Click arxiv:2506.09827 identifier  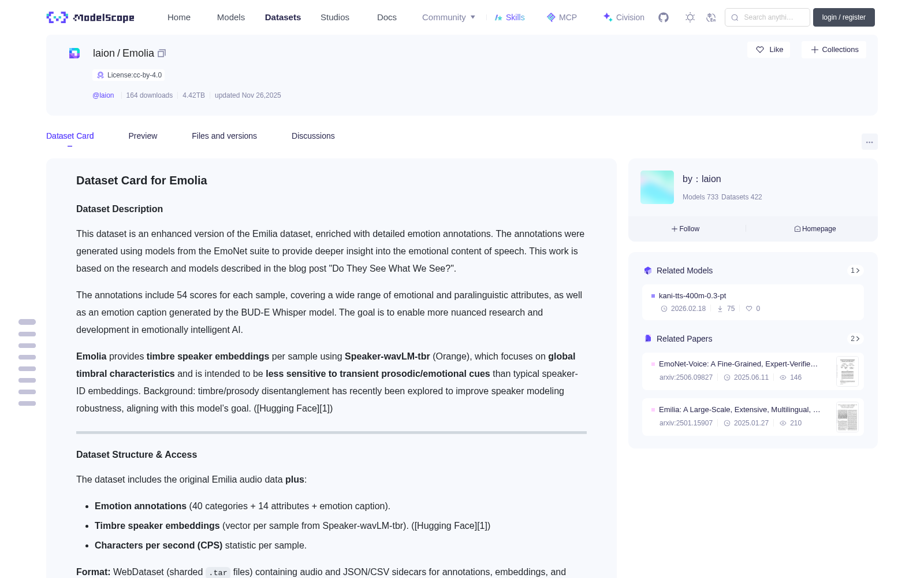(x=686, y=377)
